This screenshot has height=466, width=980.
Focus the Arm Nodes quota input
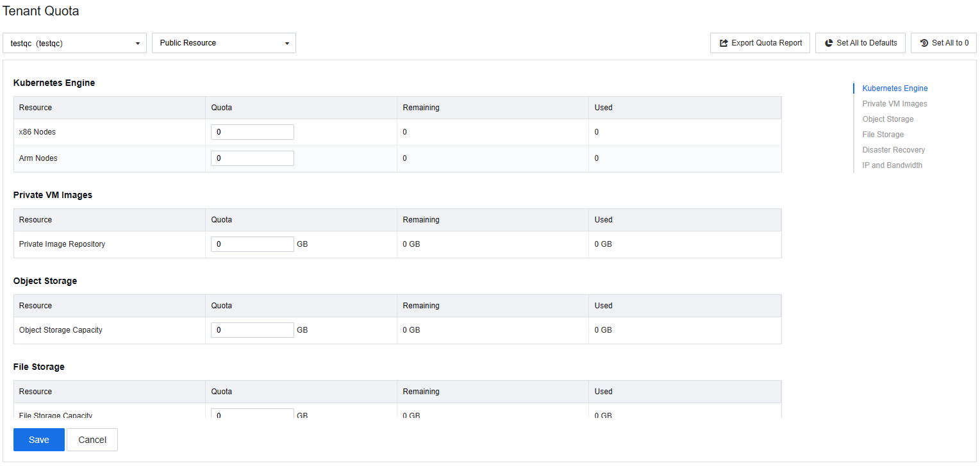click(253, 158)
